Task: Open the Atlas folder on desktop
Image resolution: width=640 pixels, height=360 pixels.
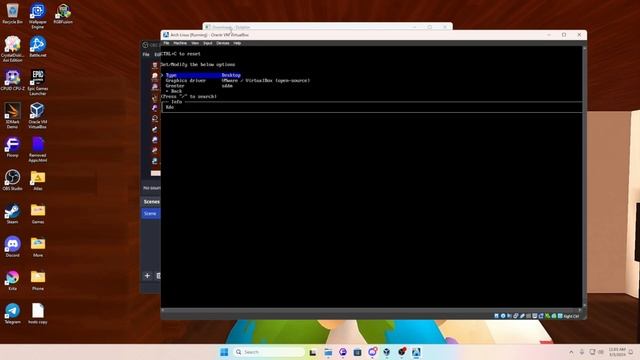Action: tap(38, 180)
